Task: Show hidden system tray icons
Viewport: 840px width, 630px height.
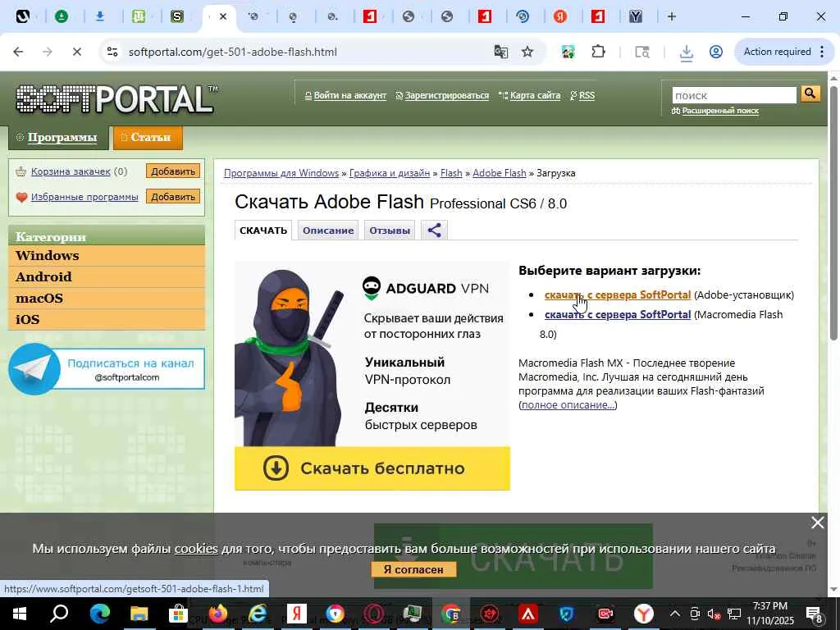Action: (675, 614)
